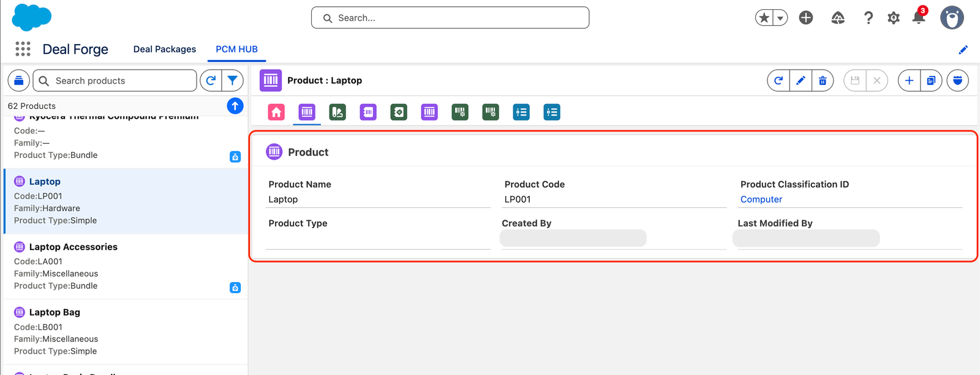Open the purple product tab left of the green barcode tabs
Viewport: 980px width, 375px height.
429,112
